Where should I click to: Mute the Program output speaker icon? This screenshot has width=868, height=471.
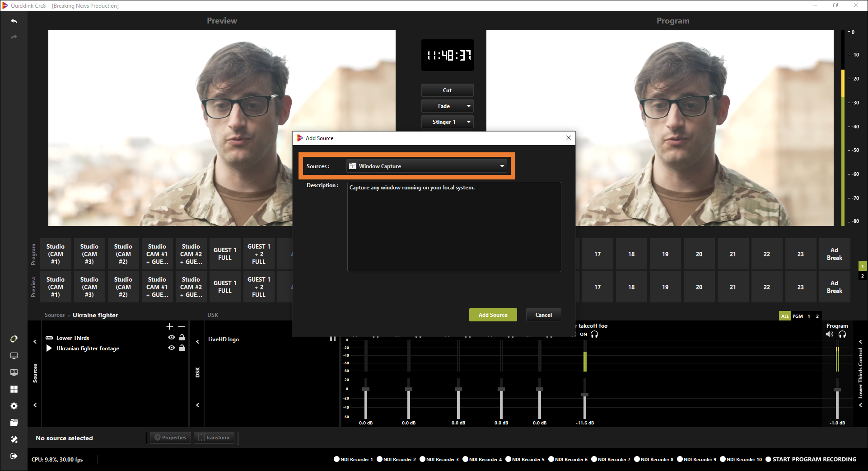tap(830, 334)
